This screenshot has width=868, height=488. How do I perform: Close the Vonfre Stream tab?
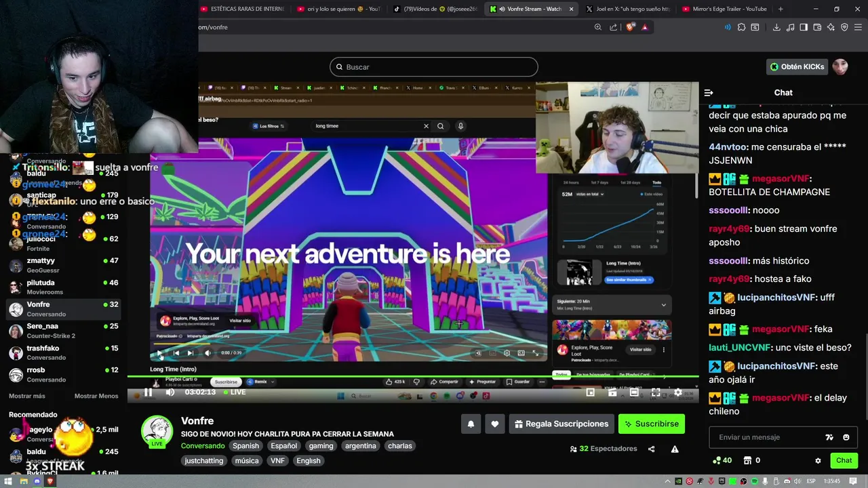pyautogui.click(x=571, y=9)
